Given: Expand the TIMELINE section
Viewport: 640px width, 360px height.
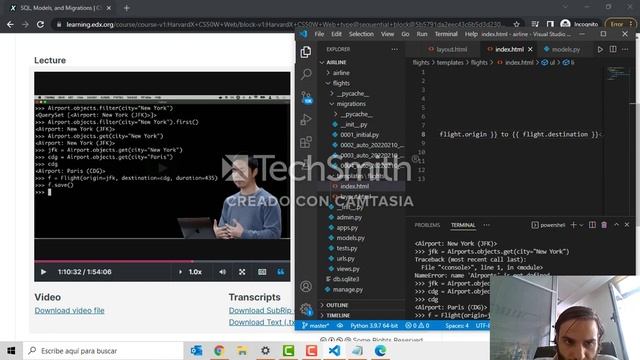Looking at the screenshot, I should [338, 316].
